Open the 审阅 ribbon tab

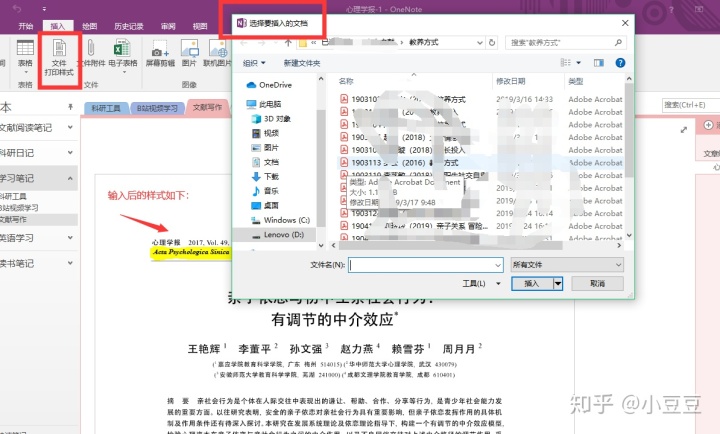[x=168, y=26]
